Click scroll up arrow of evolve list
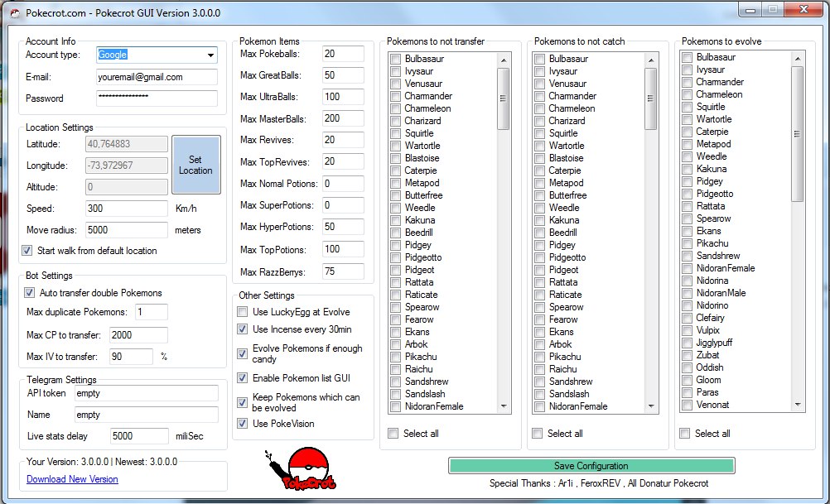Image resolution: width=830 pixels, height=504 pixels. click(x=798, y=58)
